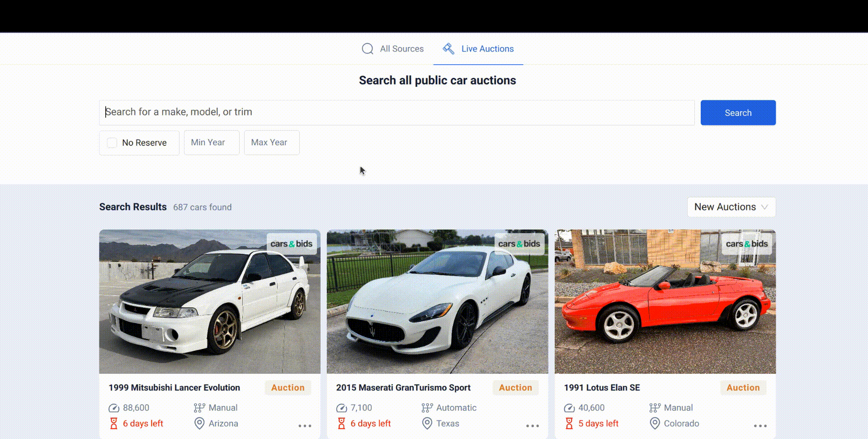Open the Max Year dropdown
Screen dimensions: 868x439
point(272,143)
